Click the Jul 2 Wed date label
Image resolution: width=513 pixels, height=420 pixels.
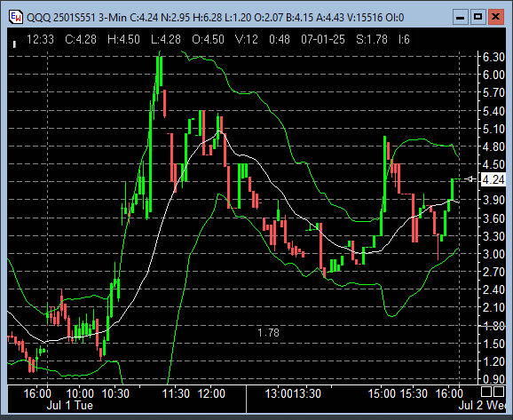coord(482,405)
